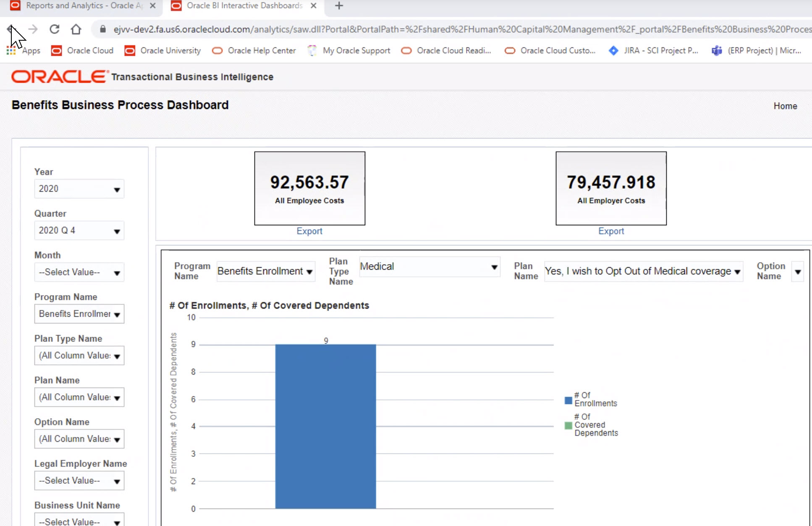Click the browser home icon
This screenshot has height=526, width=812.
pyautogui.click(x=76, y=29)
